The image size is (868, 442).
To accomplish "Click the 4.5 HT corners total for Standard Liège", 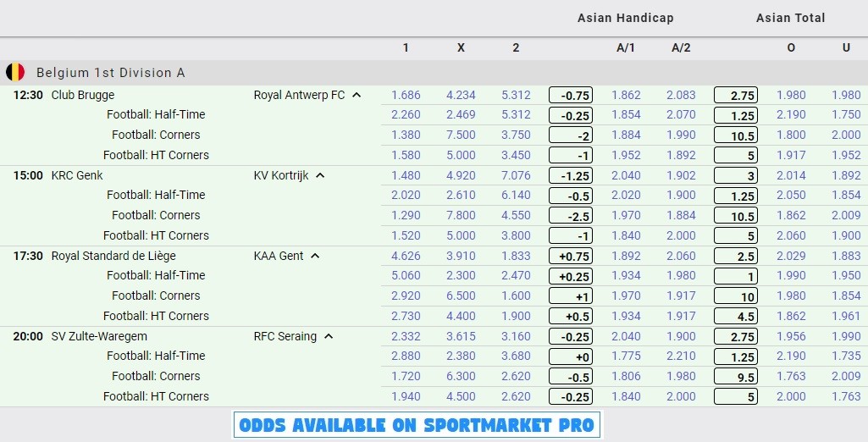I will [736, 317].
